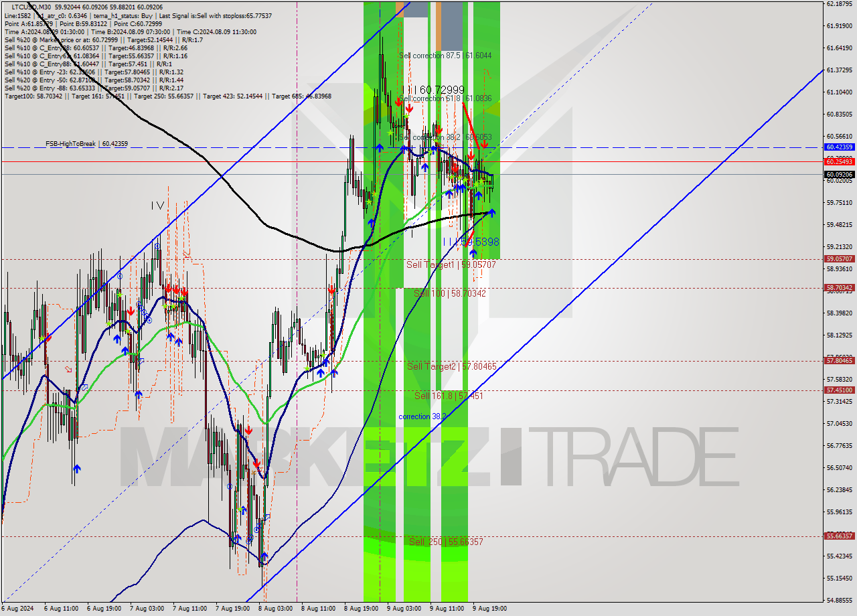Click the 59.48215 price axis value
Screen dimensions: 857x616
coord(839,225)
